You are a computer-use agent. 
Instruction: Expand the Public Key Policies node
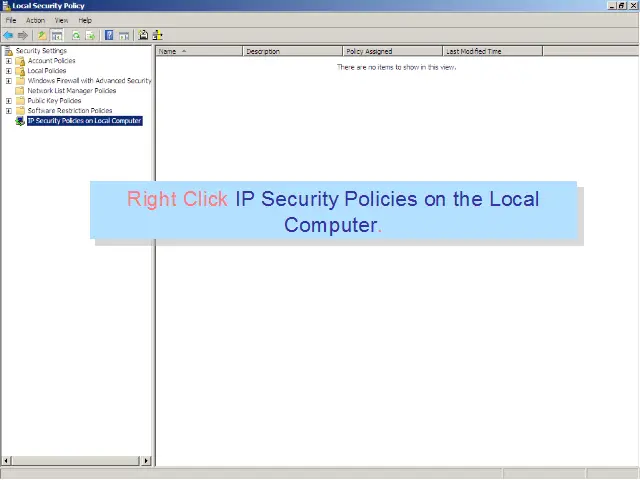pyautogui.click(x=9, y=101)
